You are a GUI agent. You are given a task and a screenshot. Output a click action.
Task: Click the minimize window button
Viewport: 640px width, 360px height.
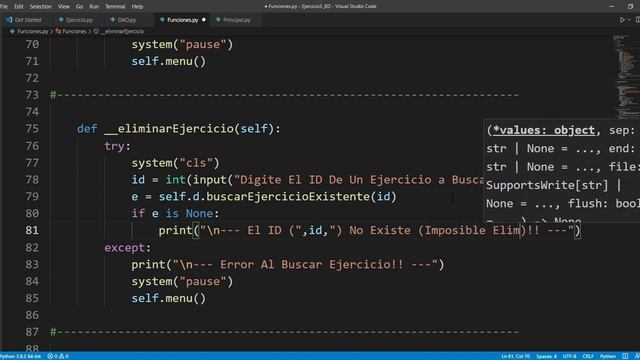(x=611, y=7)
